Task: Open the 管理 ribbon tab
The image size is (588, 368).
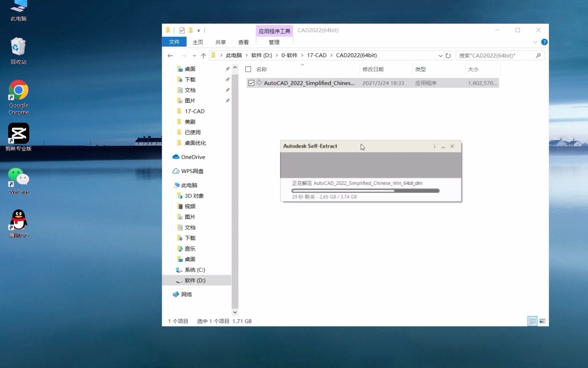Action: 274,42
